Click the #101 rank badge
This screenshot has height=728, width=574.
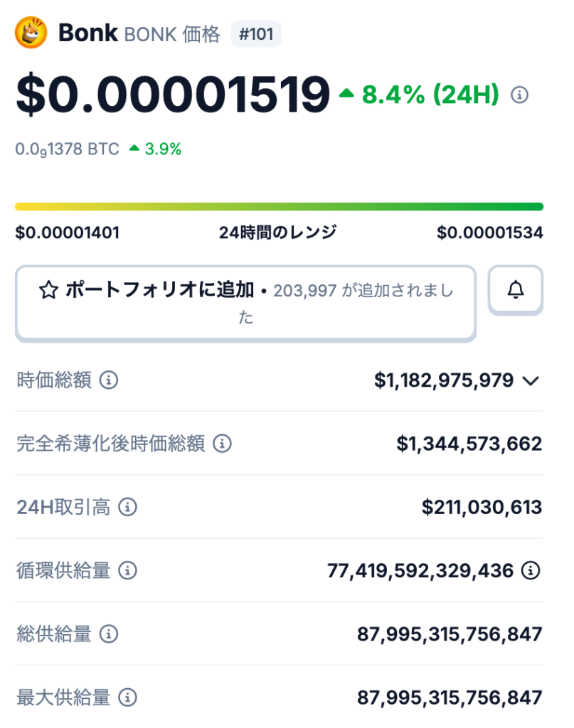(256, 34)
